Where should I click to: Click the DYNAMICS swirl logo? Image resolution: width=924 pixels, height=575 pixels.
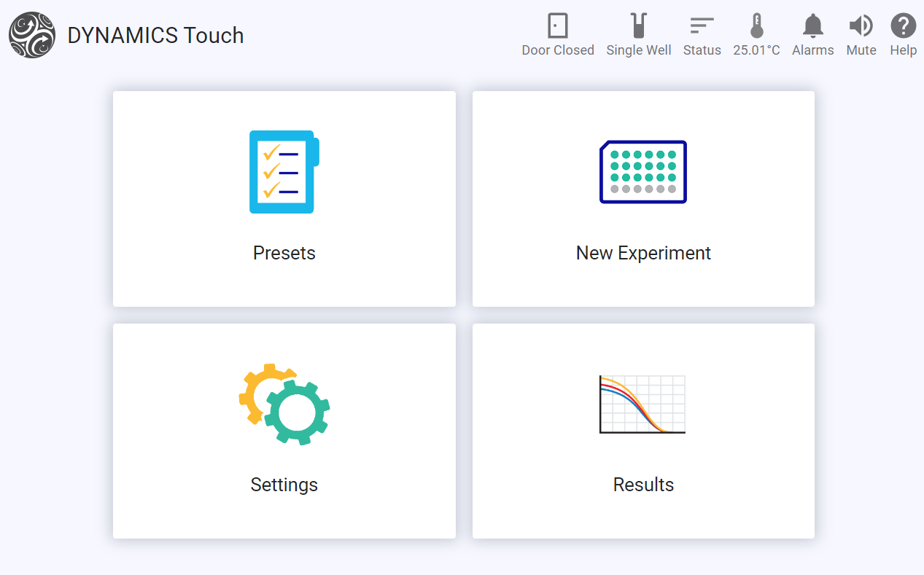pyautogui.click(x=32, y=35)
